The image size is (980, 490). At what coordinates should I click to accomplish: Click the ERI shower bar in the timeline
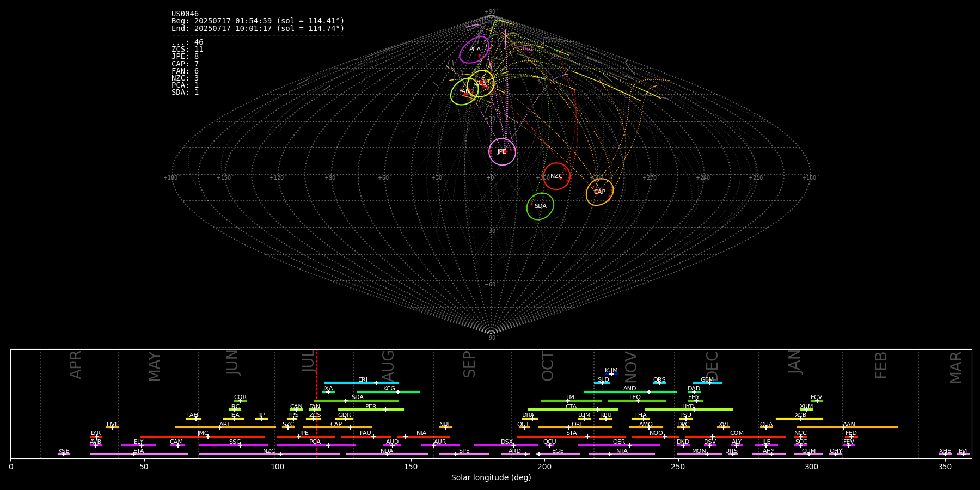362,383
